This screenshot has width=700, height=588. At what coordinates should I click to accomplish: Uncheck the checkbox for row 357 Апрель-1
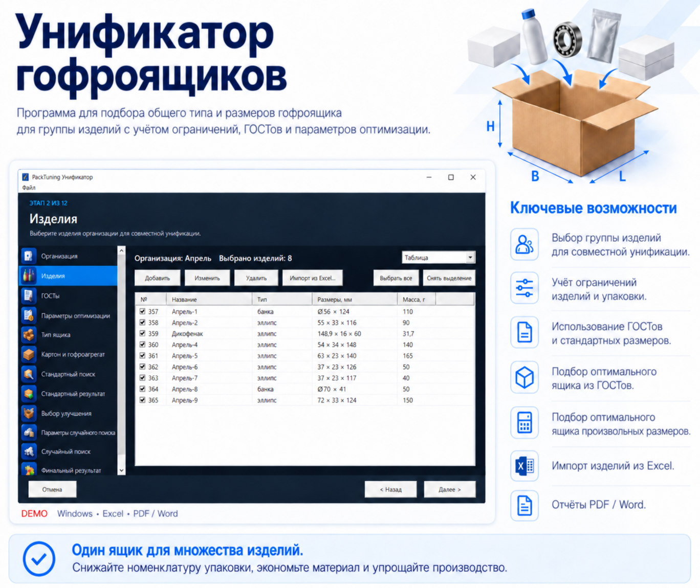pyautogui.click(x=142, y=311)
